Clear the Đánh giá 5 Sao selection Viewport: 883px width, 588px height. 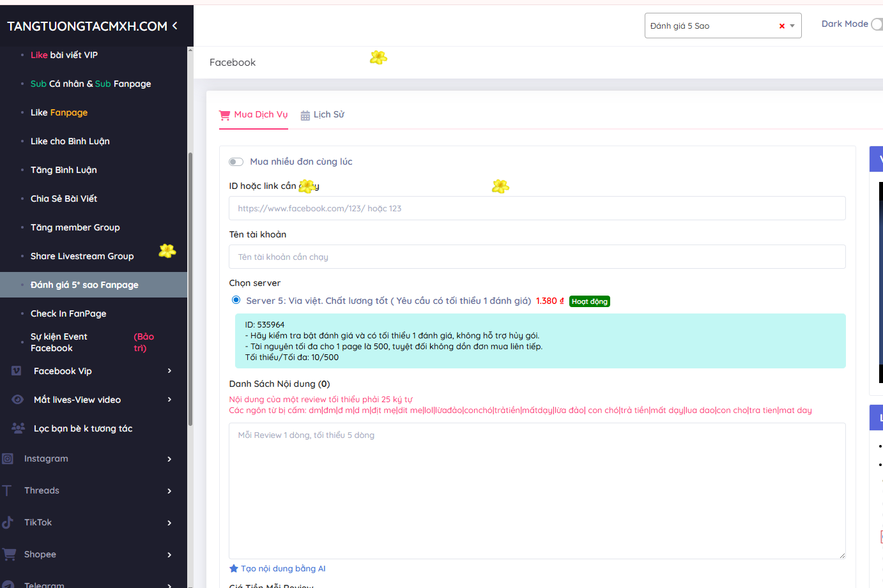pos(781,26)
